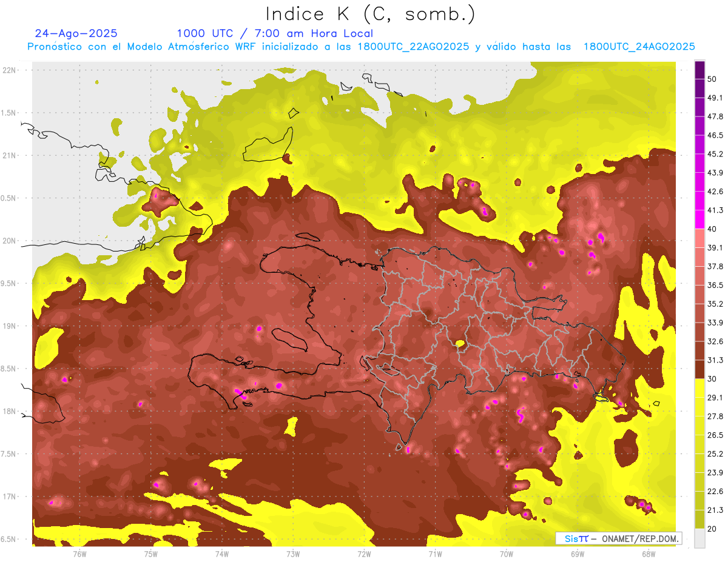Click the longitude axis label "68W"
This screenshot has width=728, height=562.
point(648,554)
